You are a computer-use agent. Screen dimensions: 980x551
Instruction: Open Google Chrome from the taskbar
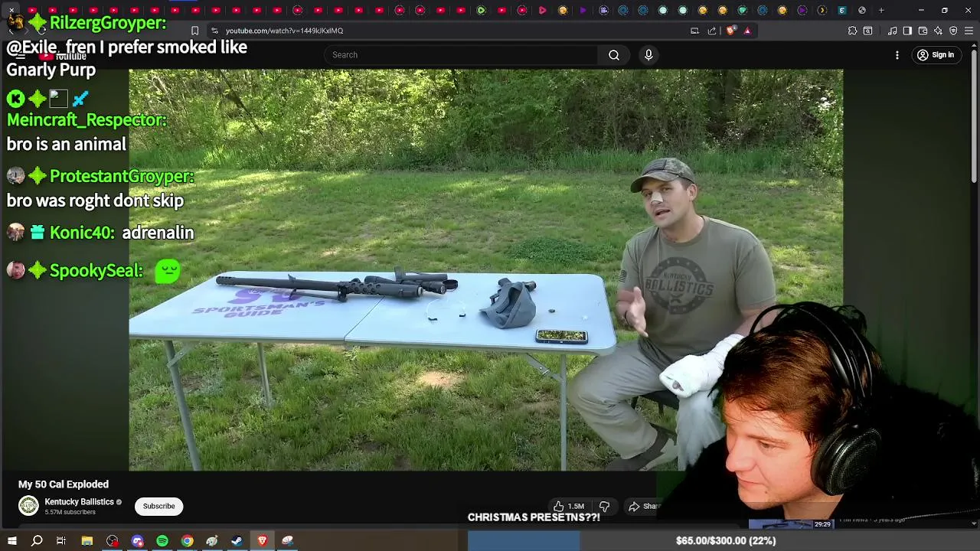click(x=187, y=541)
